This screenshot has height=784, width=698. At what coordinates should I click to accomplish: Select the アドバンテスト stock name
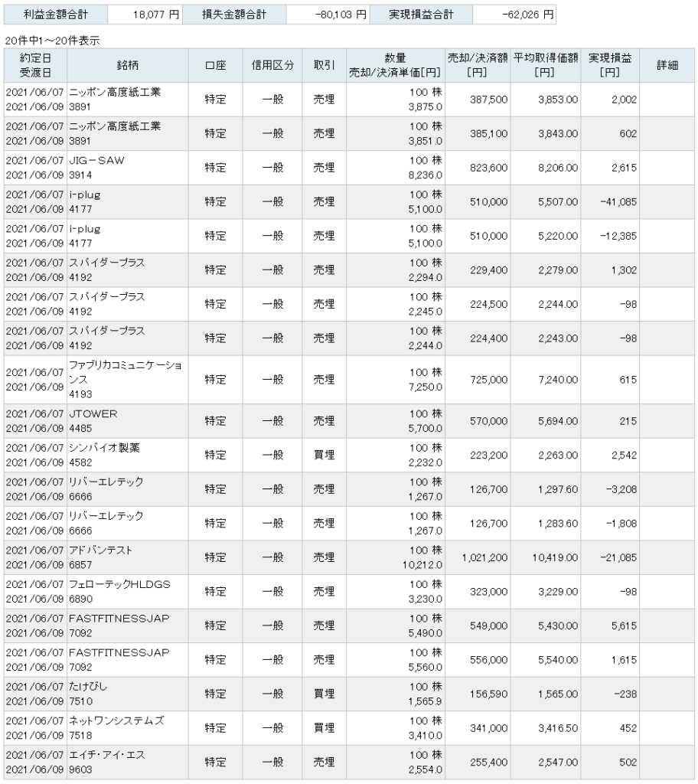click(x=100, y=550)
